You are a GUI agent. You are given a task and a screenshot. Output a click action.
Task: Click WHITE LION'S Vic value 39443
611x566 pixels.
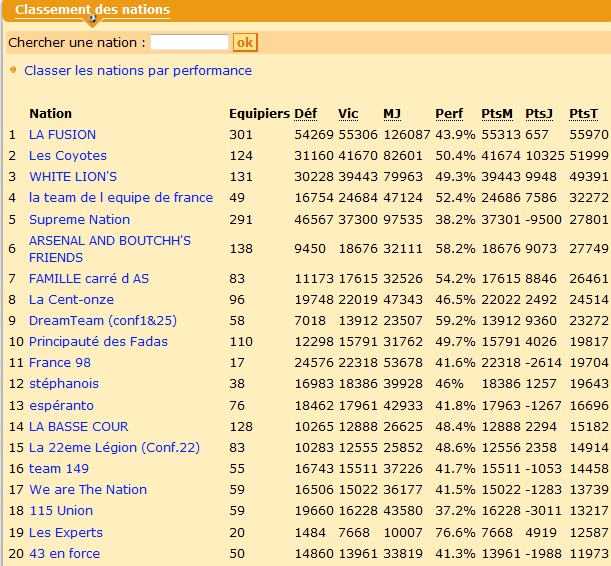pyautogui.click(x=358, y=176)
